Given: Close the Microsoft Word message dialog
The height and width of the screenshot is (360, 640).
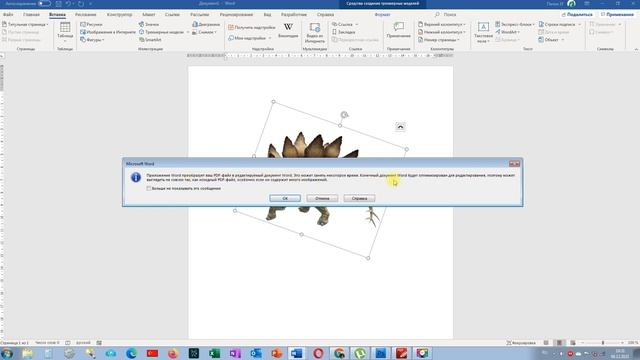Looking at the screenshot, I should point(514,164).
